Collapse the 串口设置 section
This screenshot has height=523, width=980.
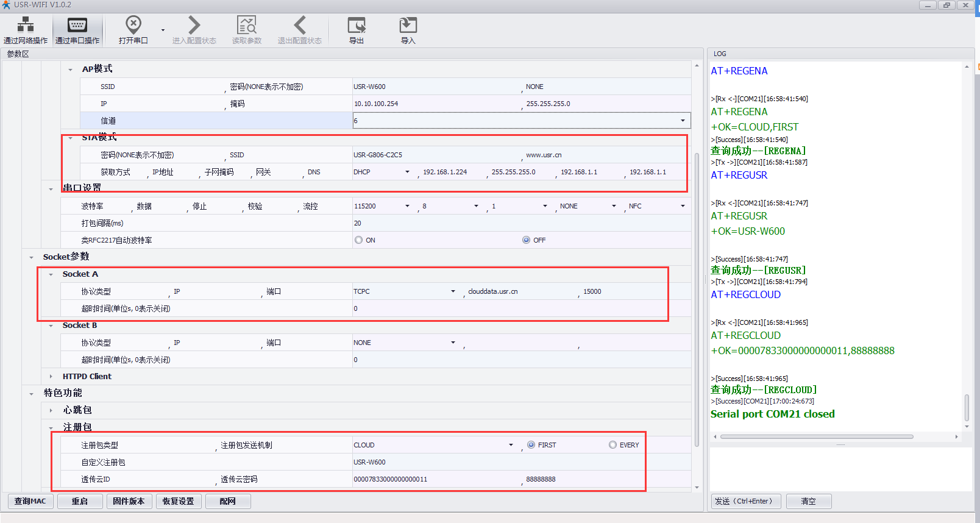[51, 189]
